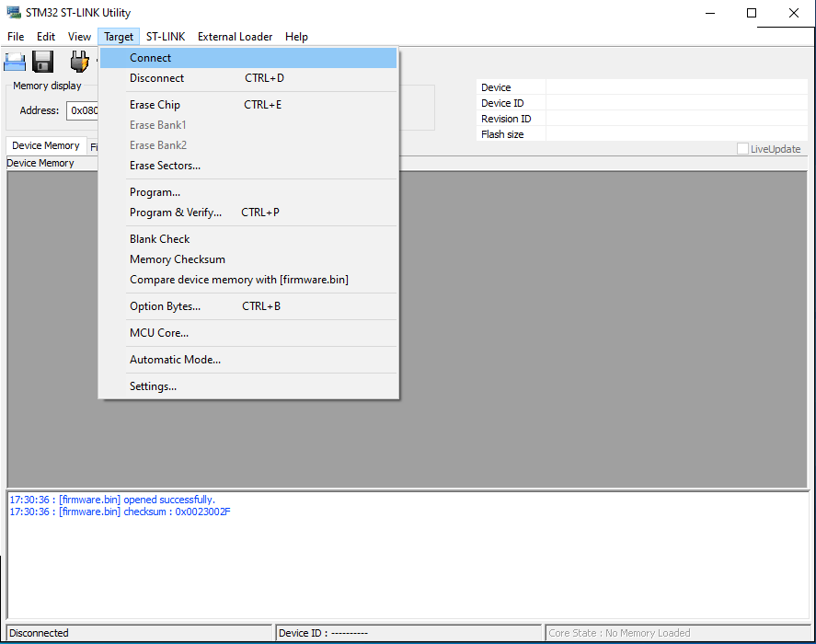This screenshot has height=644, width=816.
Task: Maximize the ST-LINK Utility window
Action: coord(752,13)
